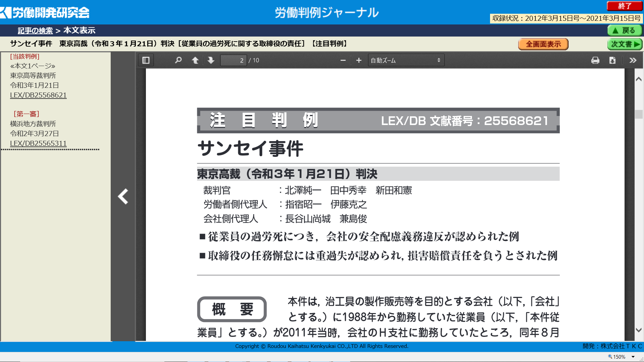Open the additional tools double-chevron menu
The image size is (644, 362).
coord(633,60)
